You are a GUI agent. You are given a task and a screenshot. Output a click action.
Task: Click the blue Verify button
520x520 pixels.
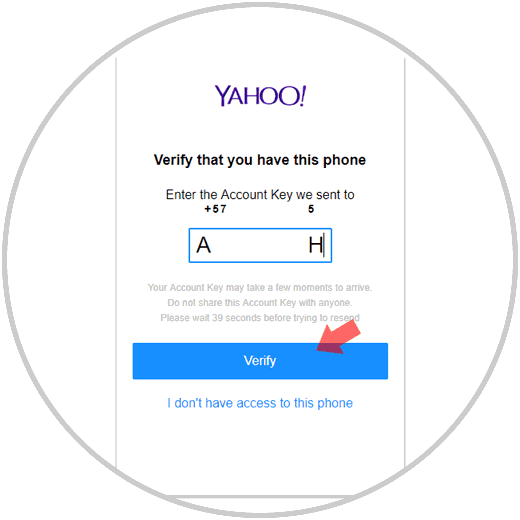pyautogui.click(x=260, y=361)
